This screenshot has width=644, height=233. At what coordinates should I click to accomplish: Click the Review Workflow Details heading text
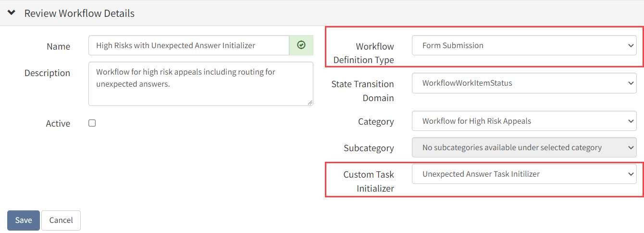[79, 13]
